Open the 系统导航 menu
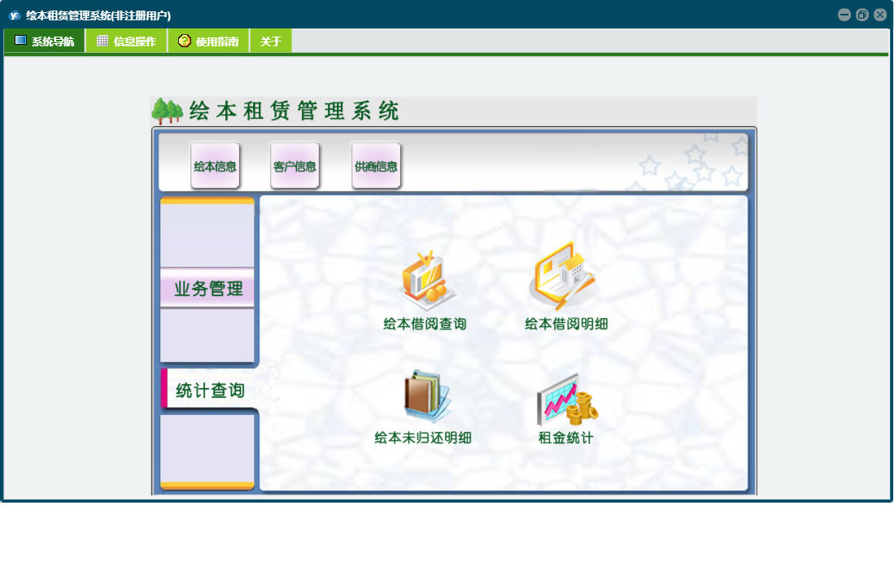894x588 pixels. click(x=45, y=41)
